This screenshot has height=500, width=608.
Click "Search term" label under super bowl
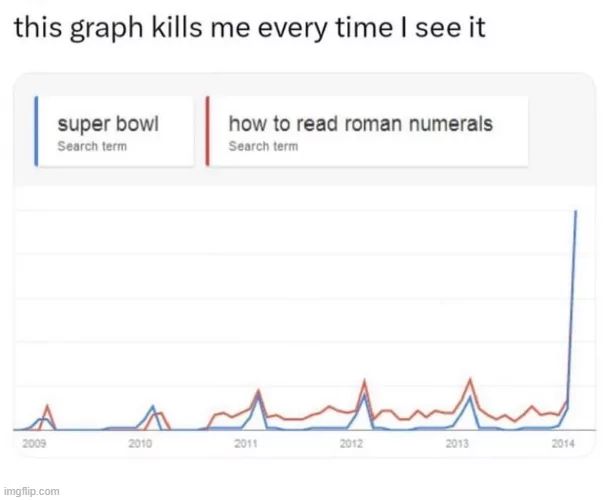click(91, 147)
